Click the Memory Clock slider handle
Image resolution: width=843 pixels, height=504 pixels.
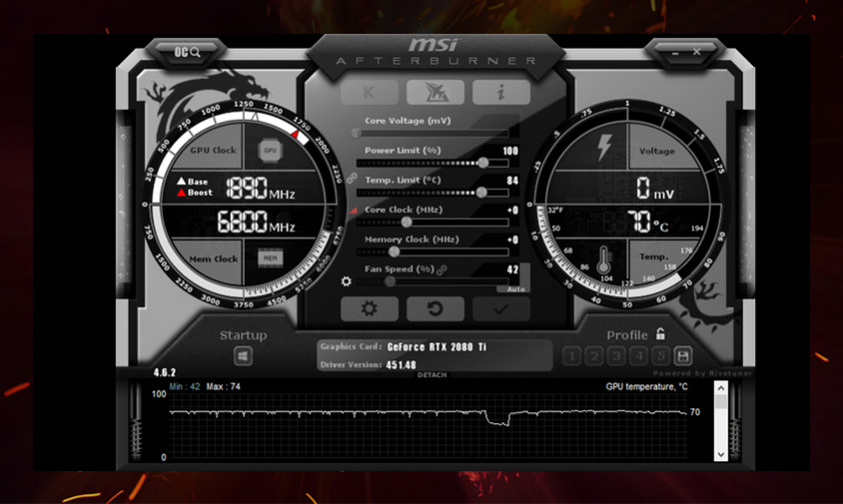coord(395,251)
